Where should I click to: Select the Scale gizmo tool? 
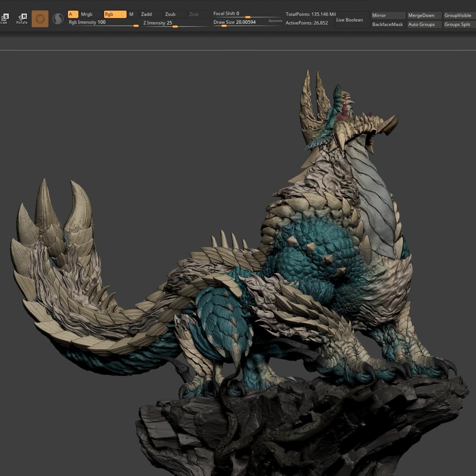[5, 19]
